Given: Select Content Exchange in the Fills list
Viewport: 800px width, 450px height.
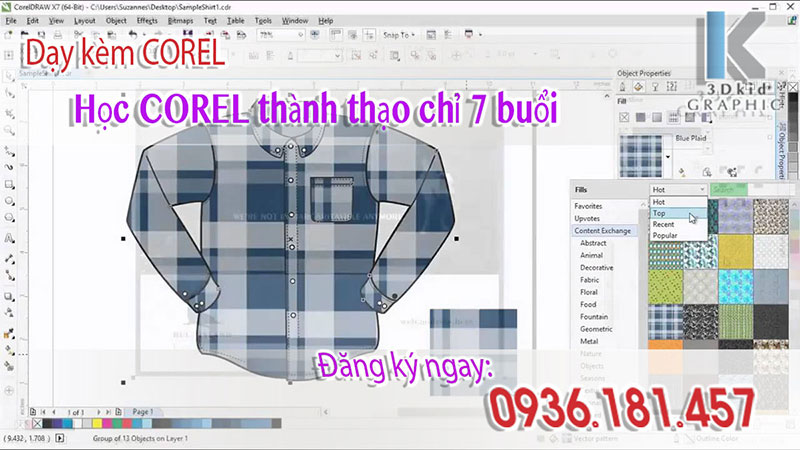Looking at the screenshot, I should (603, 231).
